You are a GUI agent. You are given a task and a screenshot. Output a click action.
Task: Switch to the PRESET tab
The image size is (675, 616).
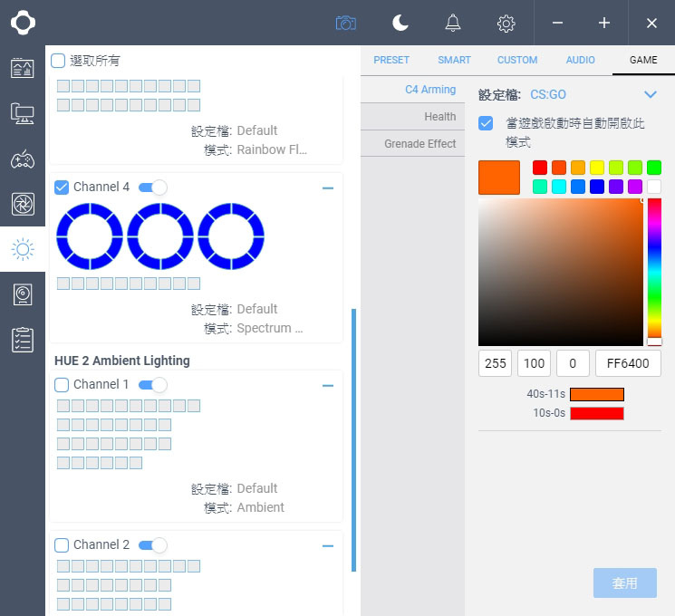[x=391, y=60]
